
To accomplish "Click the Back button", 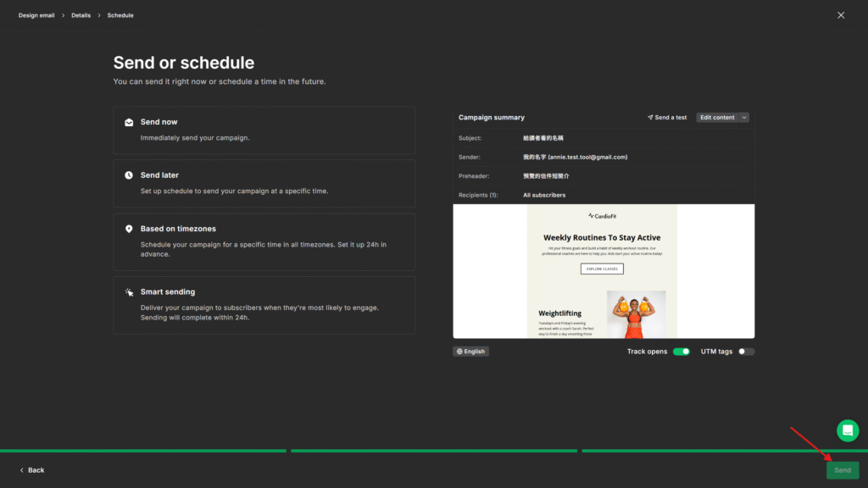I will click(32, 470).
